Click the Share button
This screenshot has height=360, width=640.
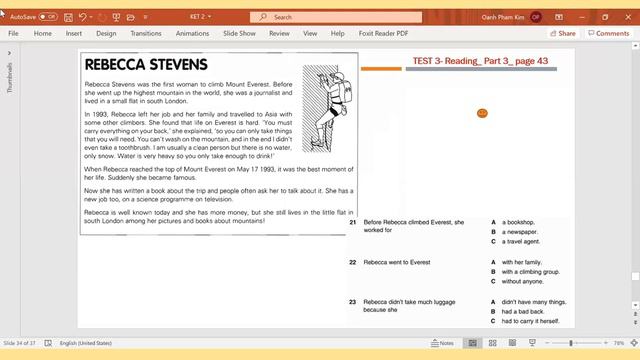[x=563, y=33]
